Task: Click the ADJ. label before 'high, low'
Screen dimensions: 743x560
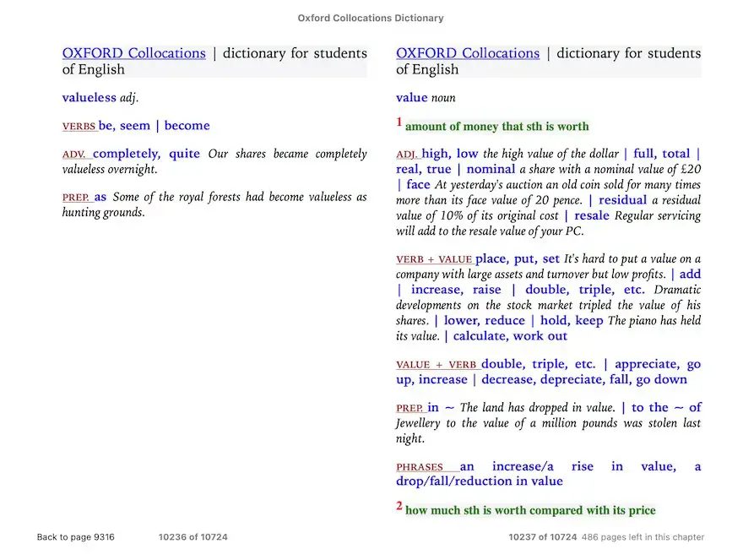Action: 407,155
